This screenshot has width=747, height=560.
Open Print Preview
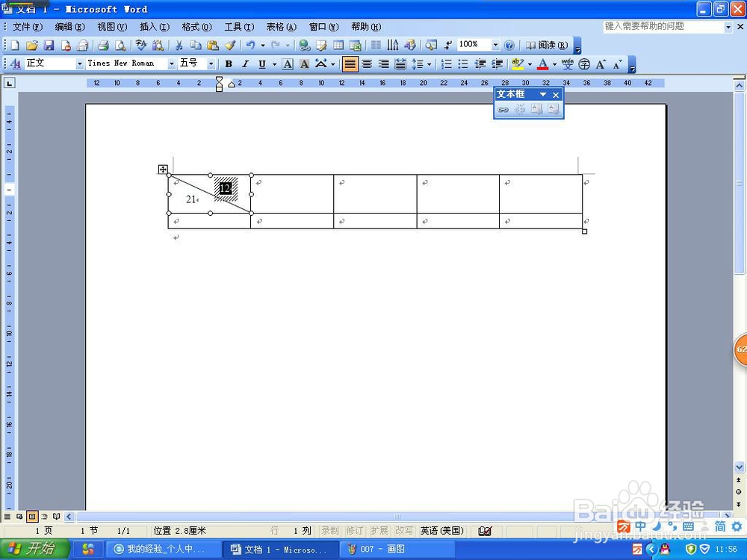pos(120,46)
